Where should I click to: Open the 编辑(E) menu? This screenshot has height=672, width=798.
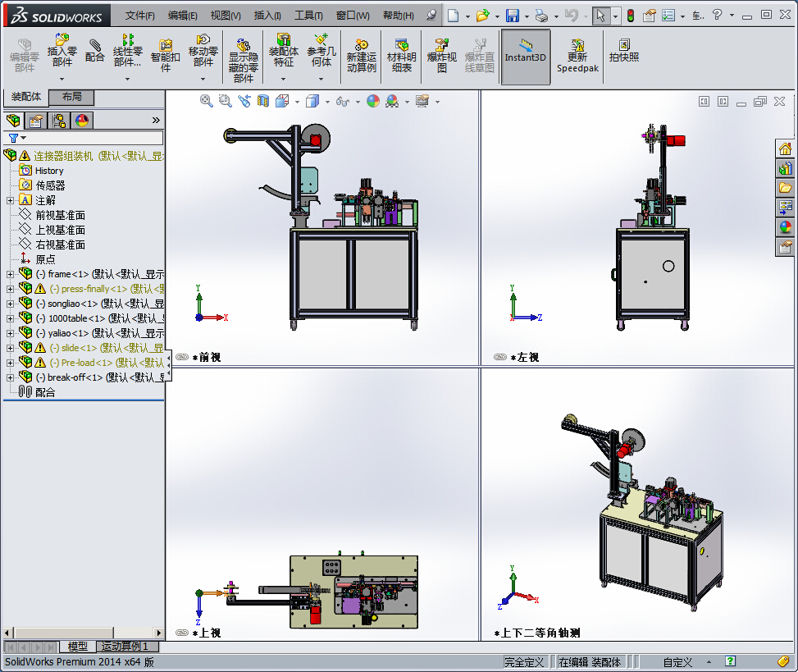point(183,16)
